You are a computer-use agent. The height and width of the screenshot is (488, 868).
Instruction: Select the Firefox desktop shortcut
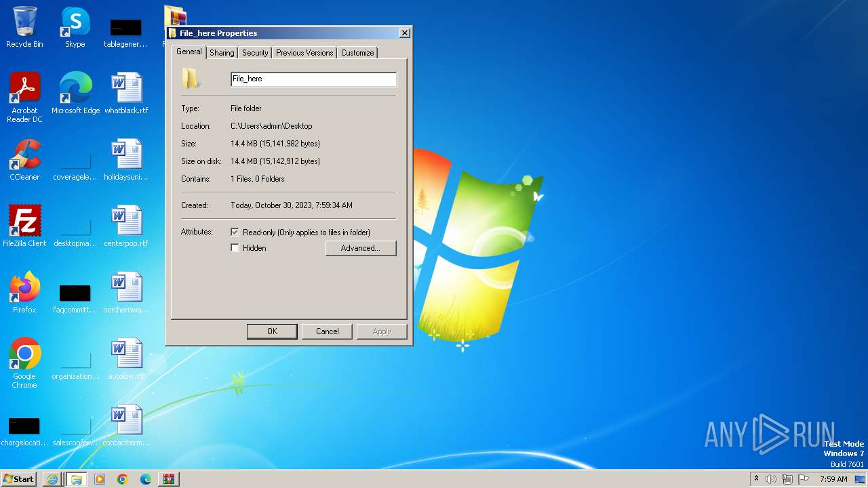point(24,293)
